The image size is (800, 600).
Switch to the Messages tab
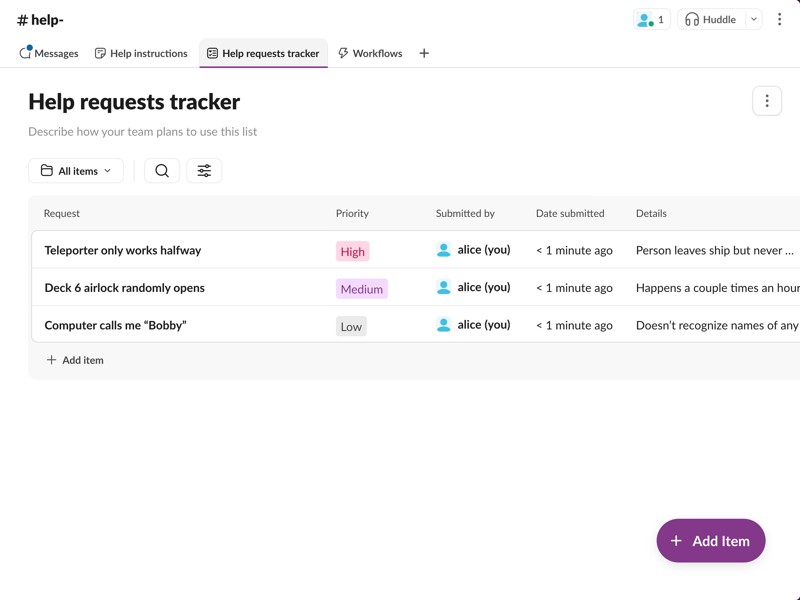coord(49,53)
